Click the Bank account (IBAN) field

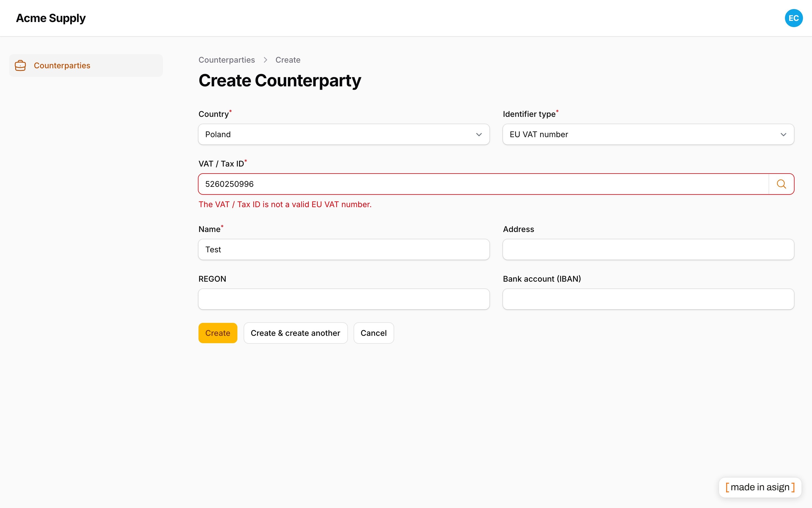[x=648, y=299]
